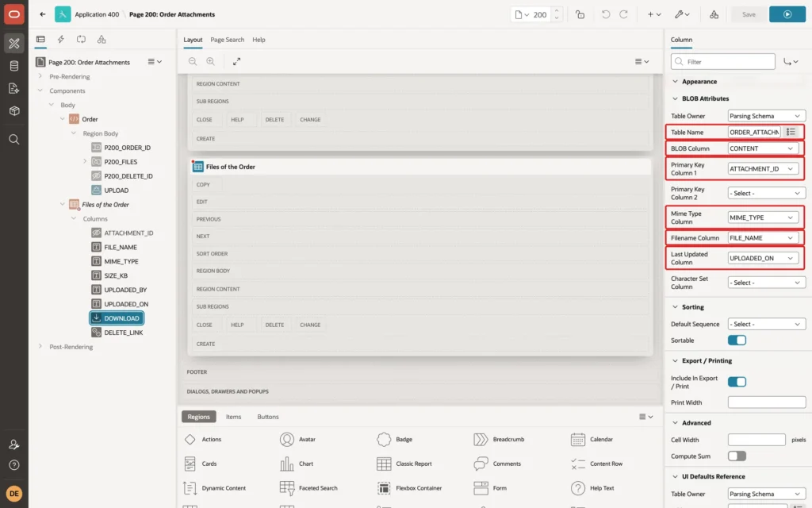Image resolution: width=812 pixels, height=508 pixels.
Task: Click the sidebar search magnifier icon
Action: 14,140
